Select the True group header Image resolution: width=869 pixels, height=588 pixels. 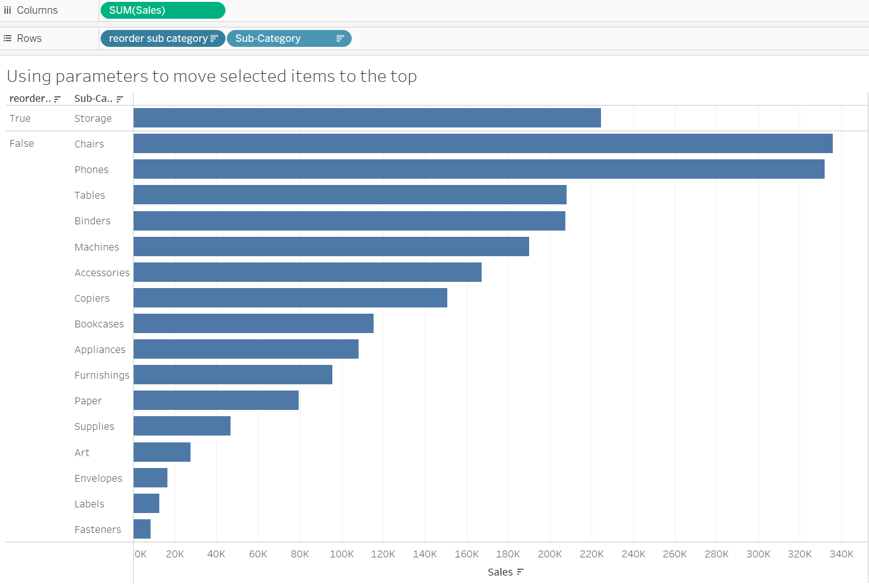pyautogui.click(x=20, y=119)
